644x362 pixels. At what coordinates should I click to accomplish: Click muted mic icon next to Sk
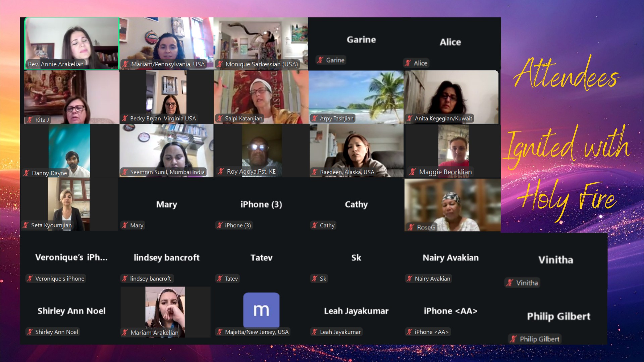pos(315,279)
